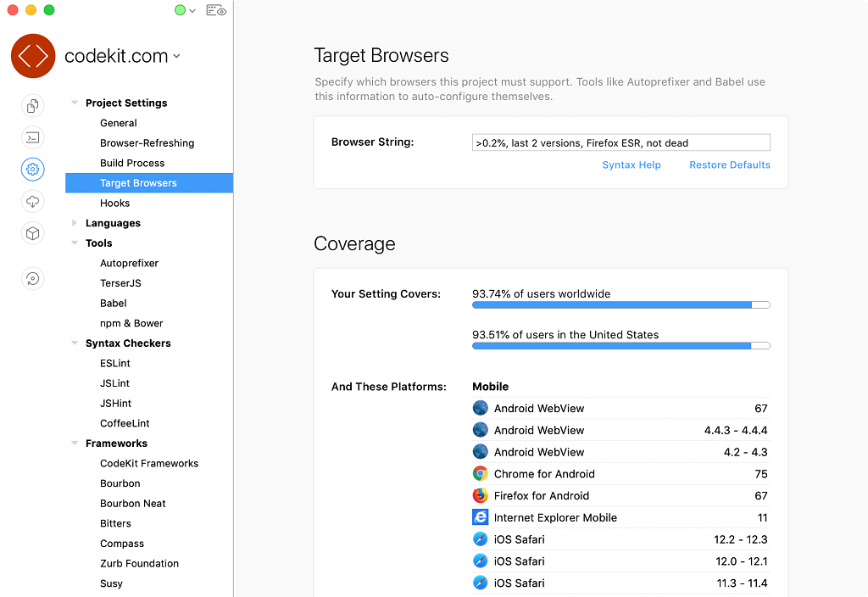Click the refresh history sidebar icon
The height and width of the screenshot is (597, 868).
pos(33,278)
